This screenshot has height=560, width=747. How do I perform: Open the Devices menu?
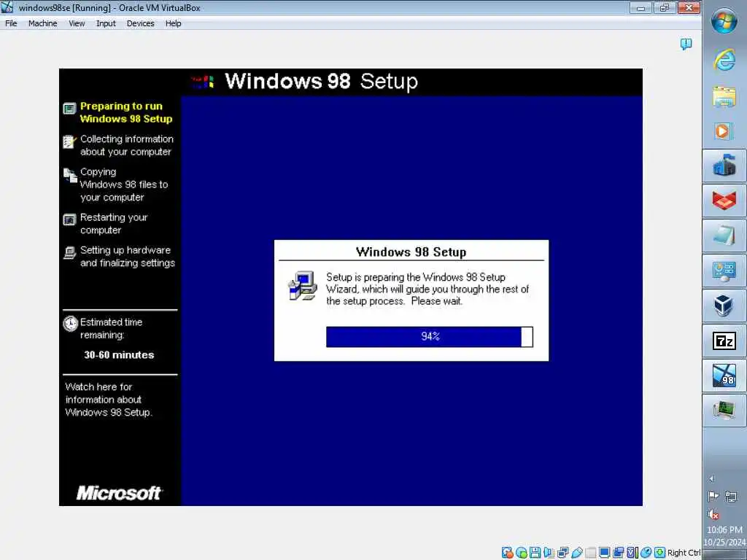[140, 23]
